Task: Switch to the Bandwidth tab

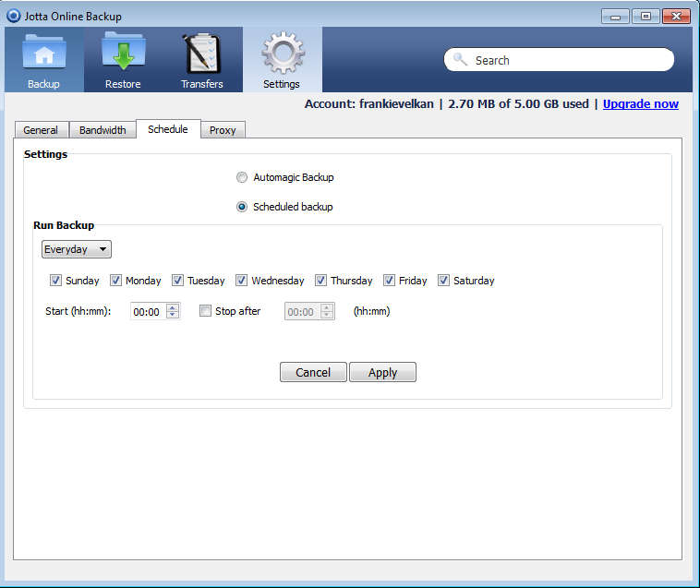Action: [x=103, y=130]
